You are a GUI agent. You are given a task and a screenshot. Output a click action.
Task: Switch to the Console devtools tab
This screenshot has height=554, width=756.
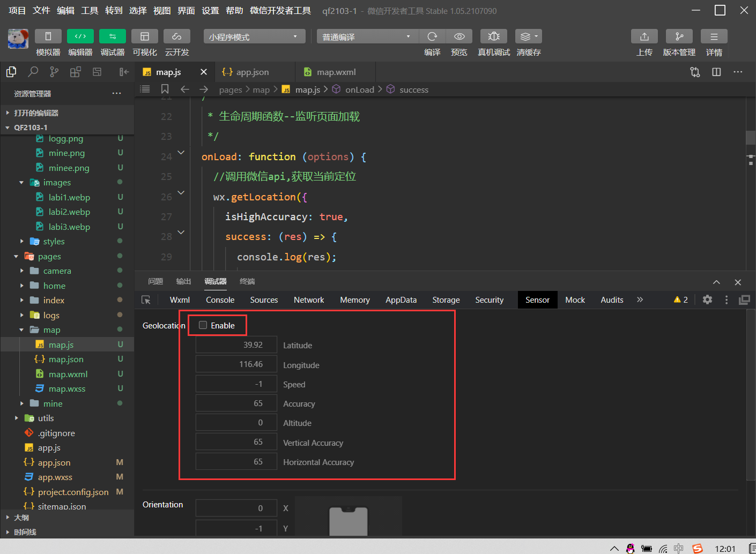[220, 300]
